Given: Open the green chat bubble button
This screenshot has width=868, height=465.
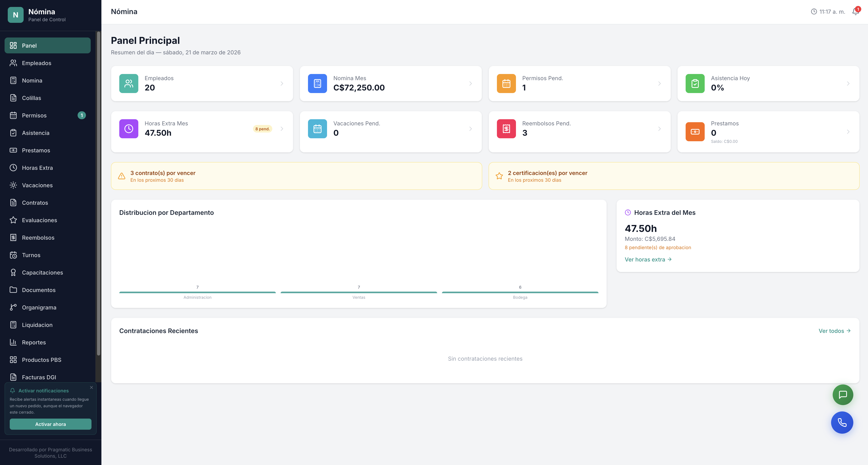Looking at the screenshot, I should 842,395.
